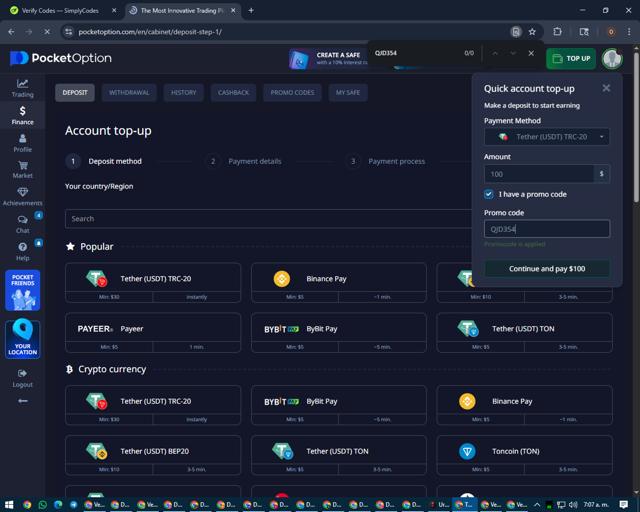Select ByBit Pay under Crypto currency
Screen dimensions: 640x512
click(339, 405)
